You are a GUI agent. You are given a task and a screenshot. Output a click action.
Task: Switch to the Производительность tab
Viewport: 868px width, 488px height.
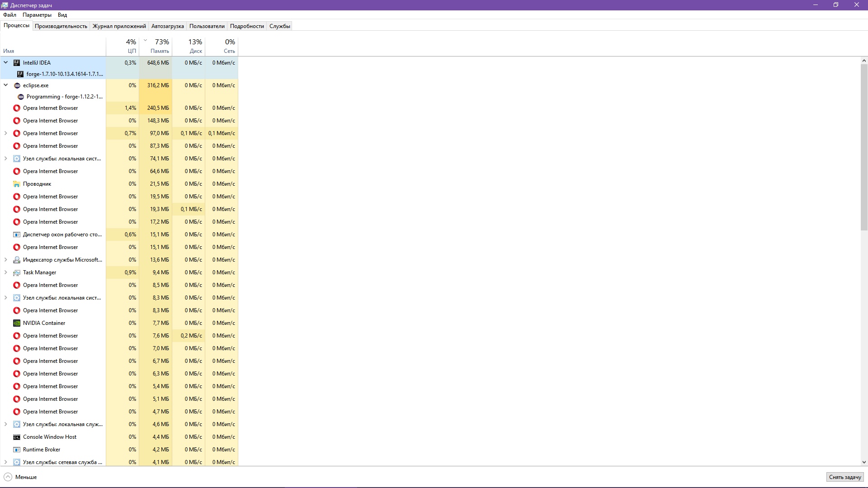point(61,26)
